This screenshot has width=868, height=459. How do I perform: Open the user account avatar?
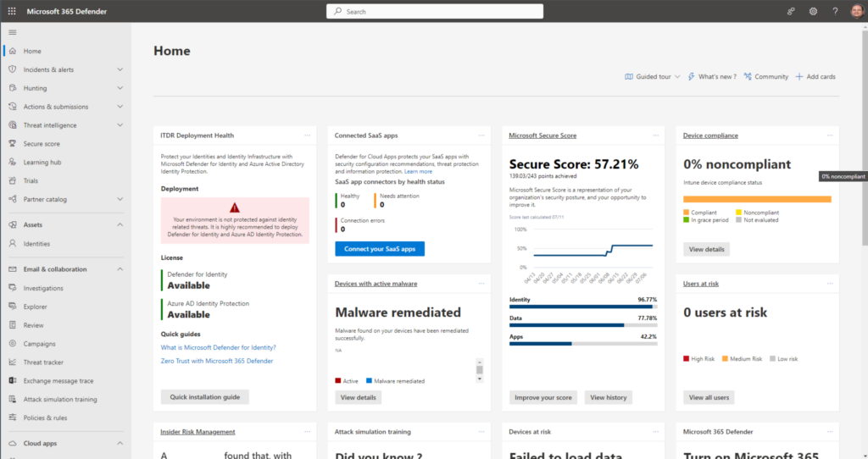858,11
